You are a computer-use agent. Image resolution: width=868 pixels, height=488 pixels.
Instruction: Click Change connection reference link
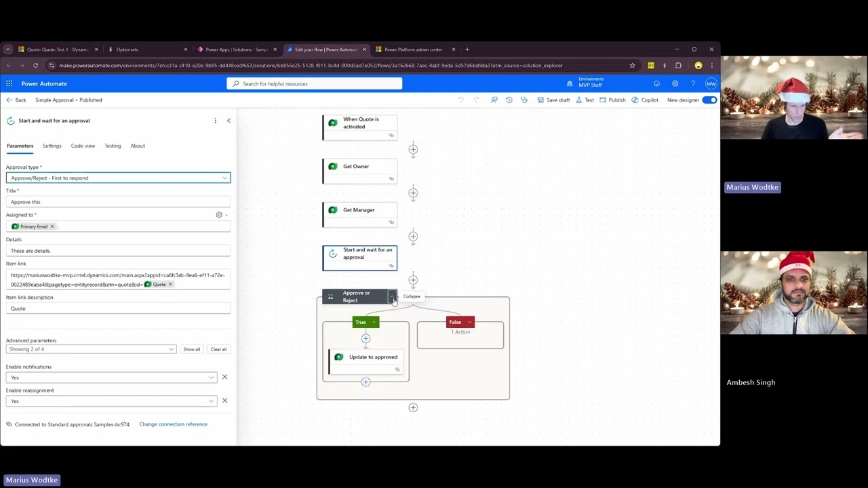(x=173, y=424)
